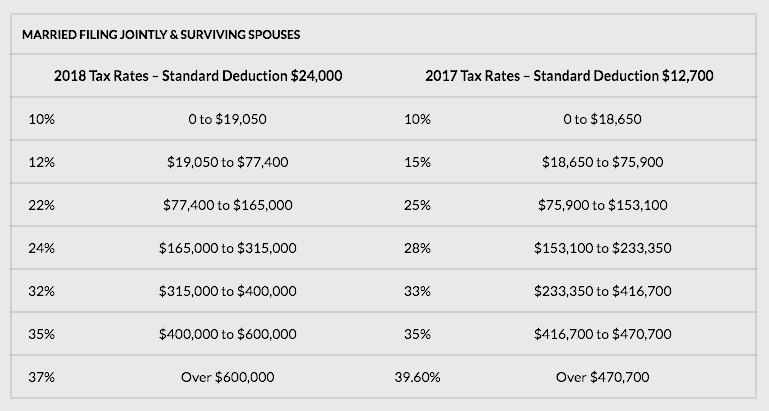Select the 2017 Tax Rates column header
Screen dimensions: 769x411
coord(569,76)
